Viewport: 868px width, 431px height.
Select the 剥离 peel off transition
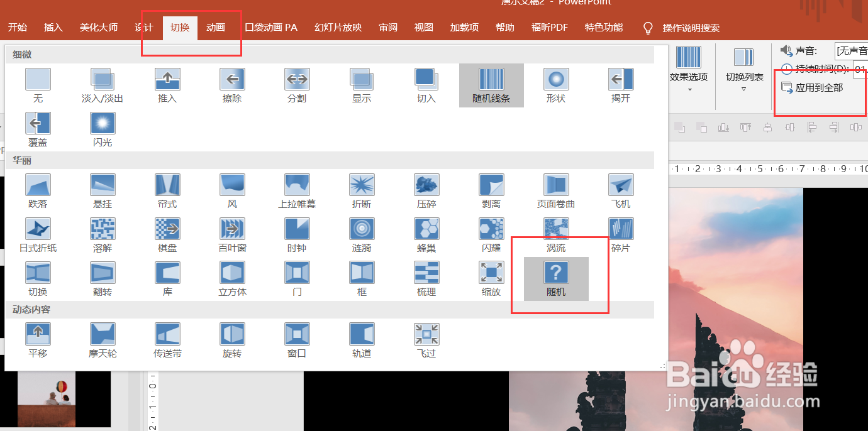(491, 191)
